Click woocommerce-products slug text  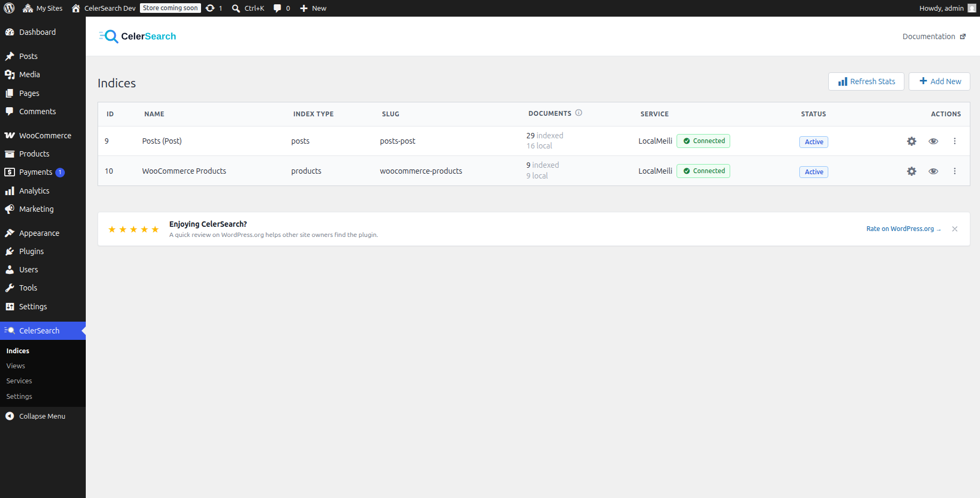click(x=421, y=171)
